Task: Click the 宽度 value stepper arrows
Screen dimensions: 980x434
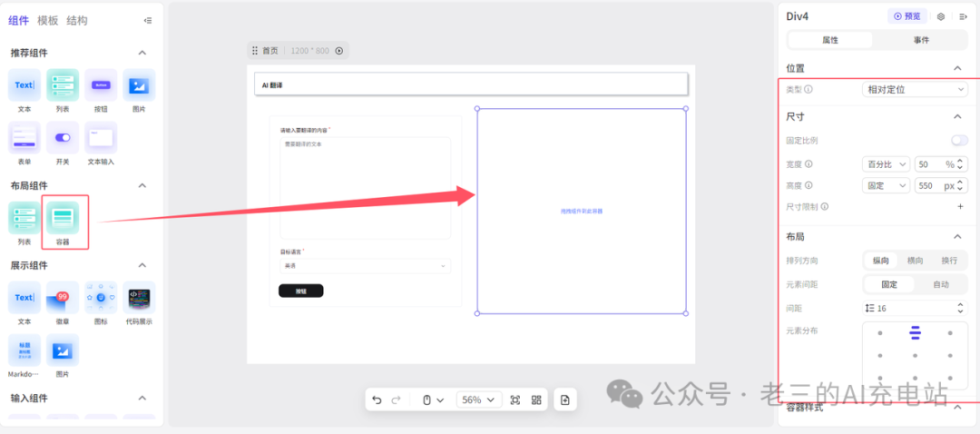Action: click(961, 164)
